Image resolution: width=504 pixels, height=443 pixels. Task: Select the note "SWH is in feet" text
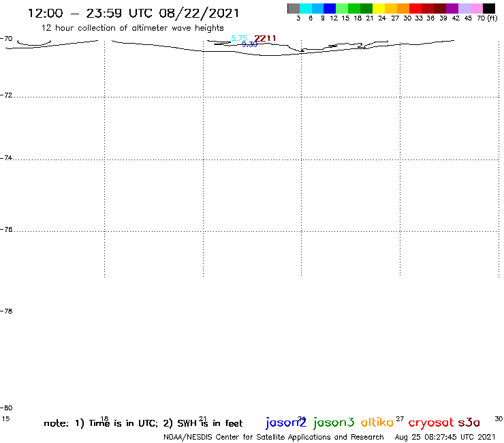(x=210, y=423)
